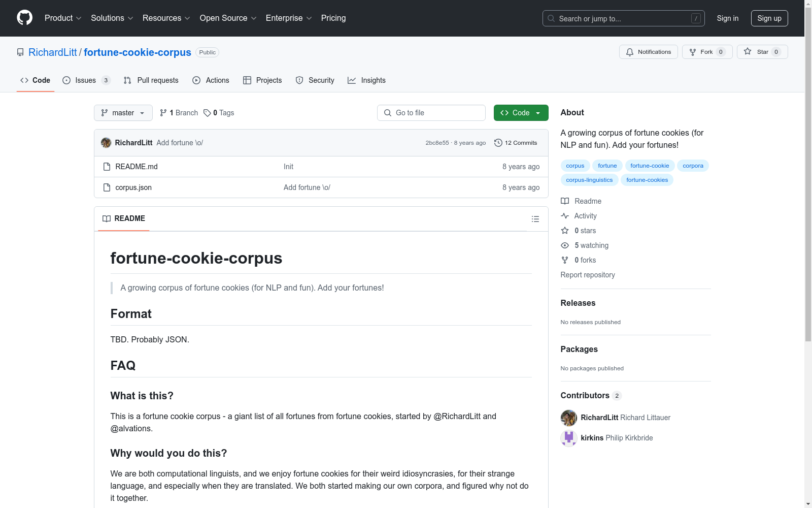This screenshot has width=812, height=508.
Task: Select the README tab in file viewer
Action: (x=124, y=218)
